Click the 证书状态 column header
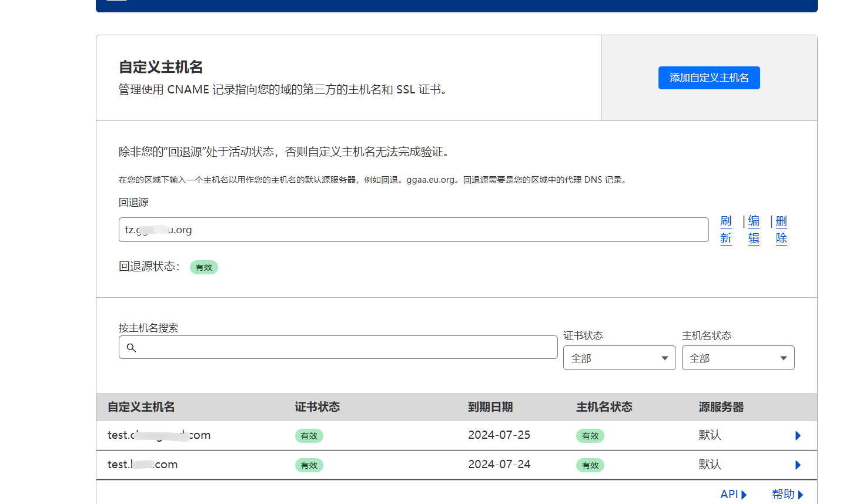846x504 pixels. click(317, 407)
